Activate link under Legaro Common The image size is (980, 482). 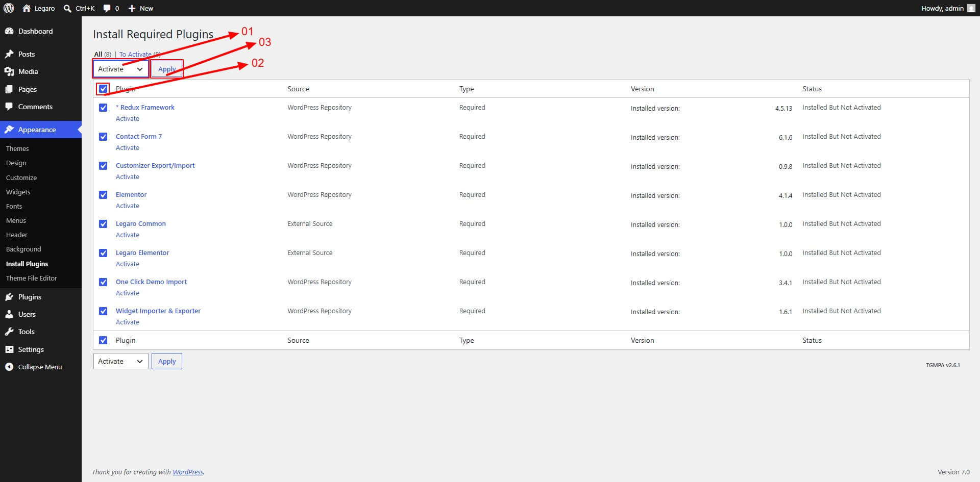coord(128,235)
